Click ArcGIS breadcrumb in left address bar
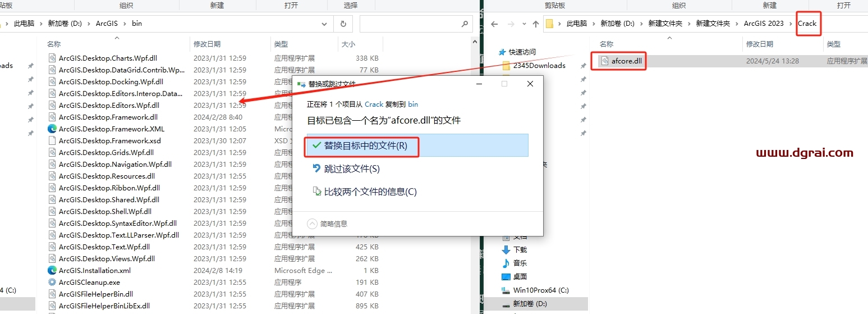The image size is (868, 314). pyautogui.click(x=107, y=24)
